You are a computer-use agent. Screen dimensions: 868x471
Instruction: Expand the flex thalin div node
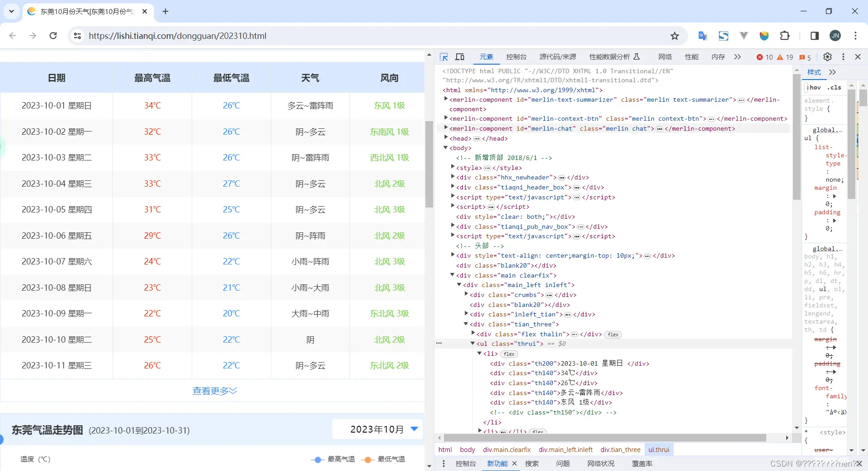pyautogui.click(x=473, y=333)
